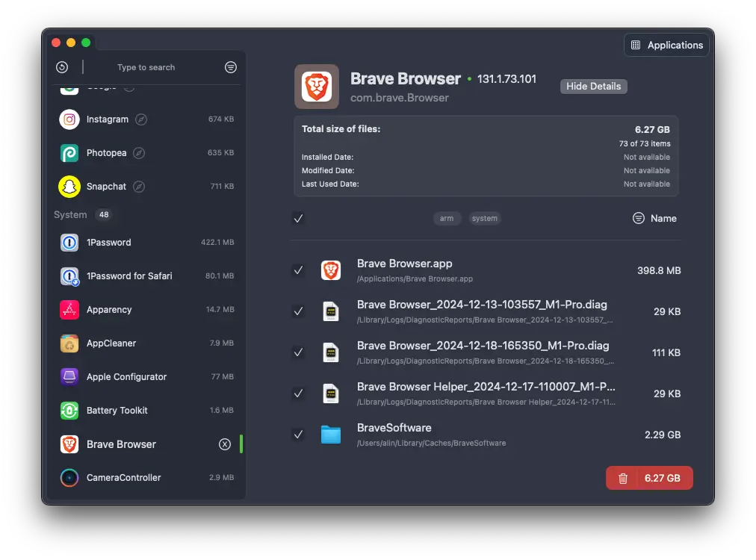756x560 pixels.
Task: Select the Instagram app icon in the sidebar
Action: click(x=69, y=119)
